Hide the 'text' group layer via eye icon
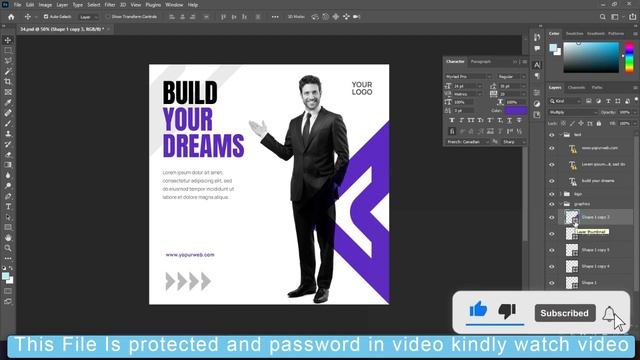This screenshot has height=360, width=640. (x=552, y=135)
